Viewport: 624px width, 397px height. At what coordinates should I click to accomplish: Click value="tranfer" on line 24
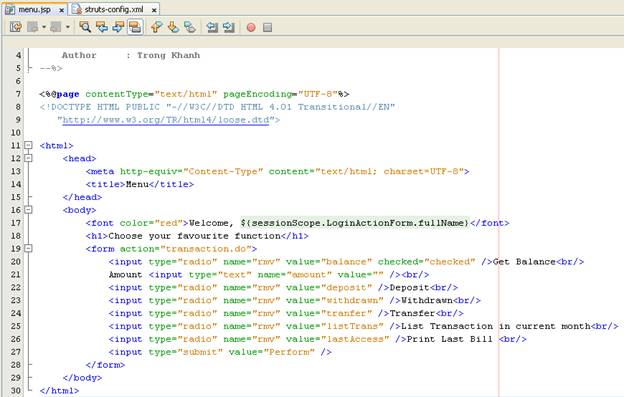[x=330, y=313]
